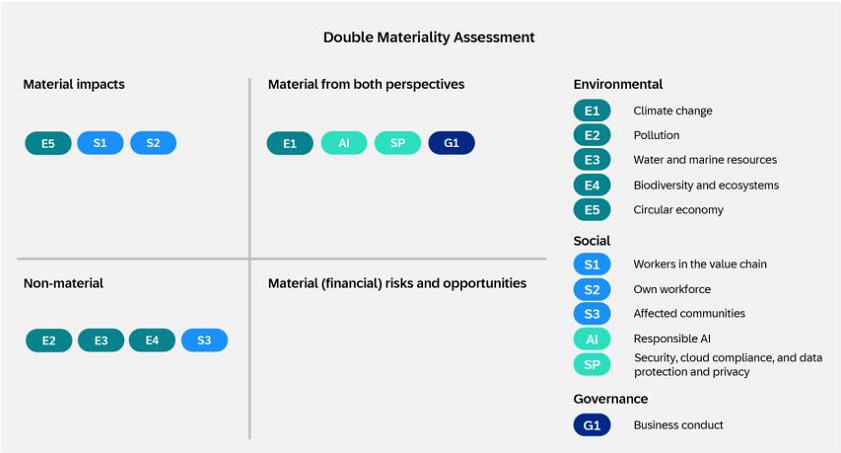Select the S1 badge under Material impacts
The height and width of the screenshot is (453, 841).
(x=100, y=143)
